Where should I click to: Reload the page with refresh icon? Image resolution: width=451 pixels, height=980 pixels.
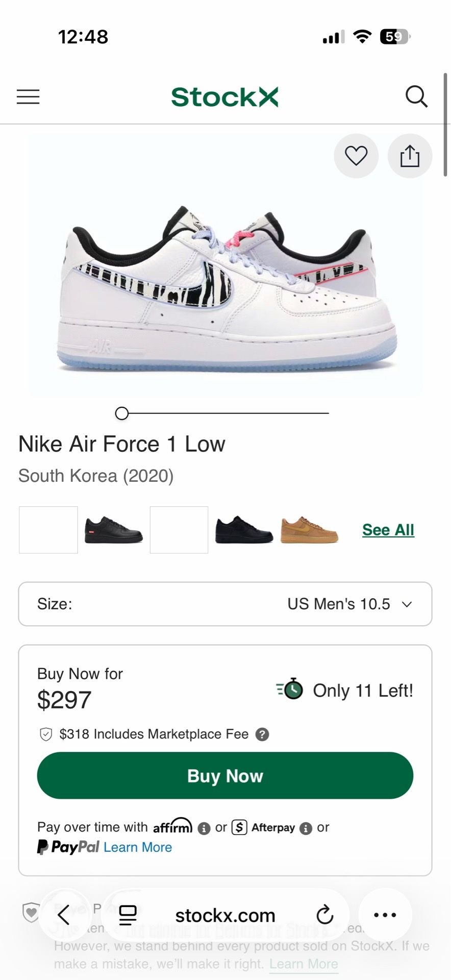click(x=324, y=915)
